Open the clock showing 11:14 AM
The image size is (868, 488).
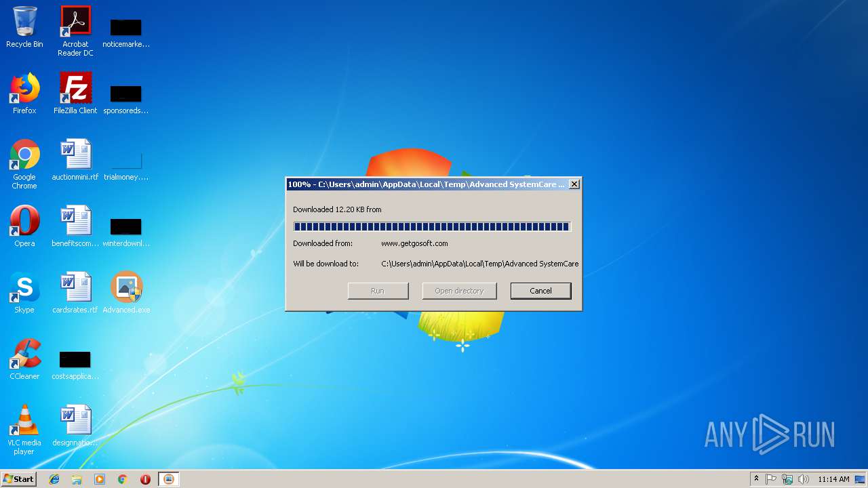[x=833, y=479]
